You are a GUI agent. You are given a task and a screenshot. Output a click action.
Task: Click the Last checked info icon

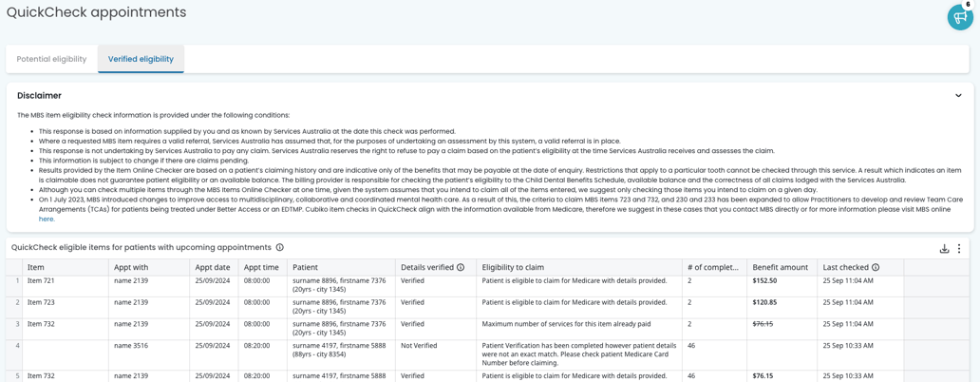point(876,268)
